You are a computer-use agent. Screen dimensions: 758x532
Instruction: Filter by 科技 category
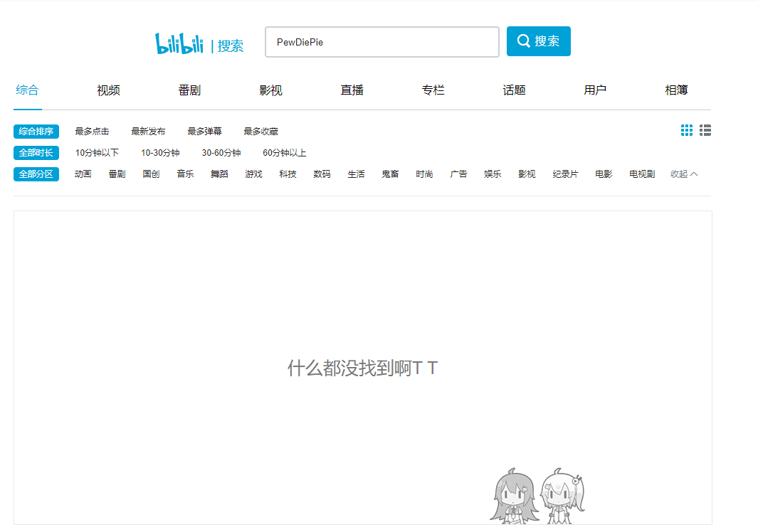(288, 174)
